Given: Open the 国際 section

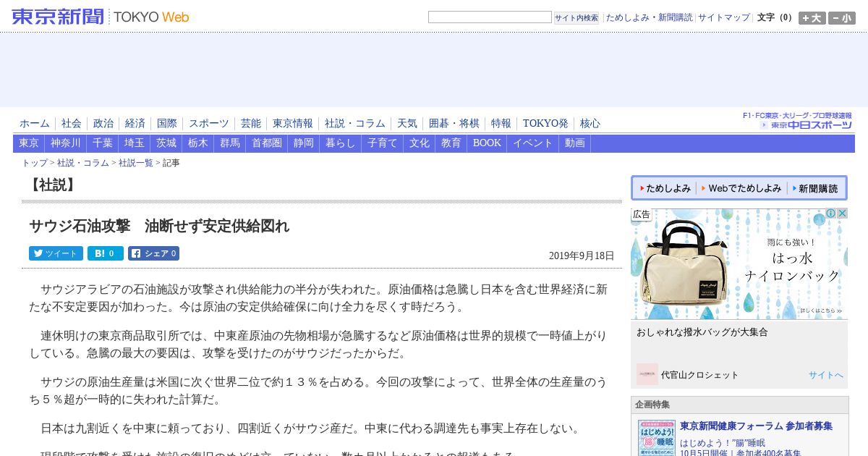Looking at the screenshot, I should (167, 124).
